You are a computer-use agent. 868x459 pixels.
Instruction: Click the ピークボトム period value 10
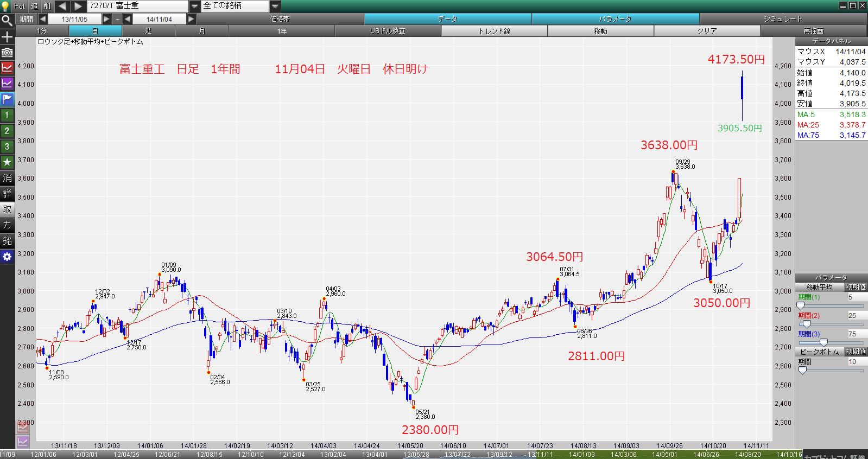click(857, 362)
